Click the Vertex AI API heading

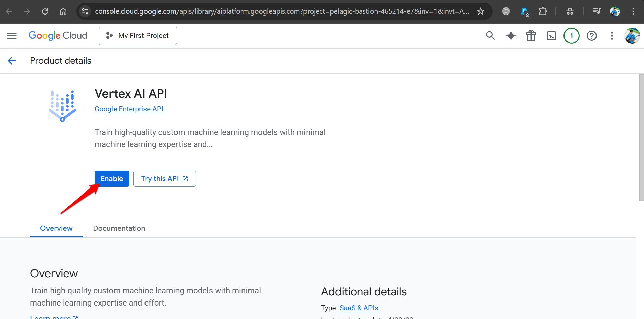coord(131,94)
